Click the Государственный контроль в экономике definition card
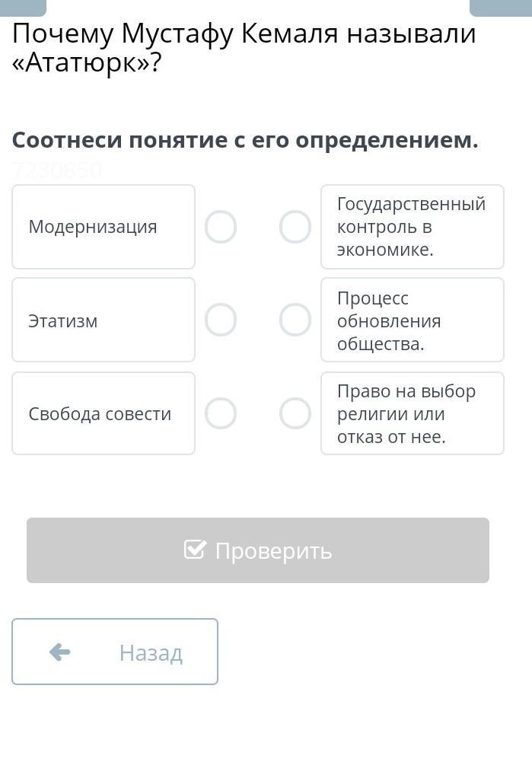The image size is (532, 765). (412, 227)
